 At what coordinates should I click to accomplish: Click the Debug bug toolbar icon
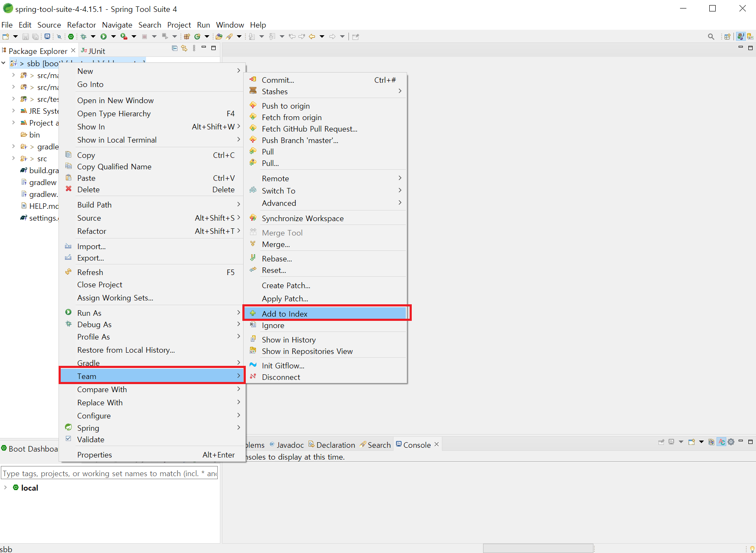(x=84, y=36)
